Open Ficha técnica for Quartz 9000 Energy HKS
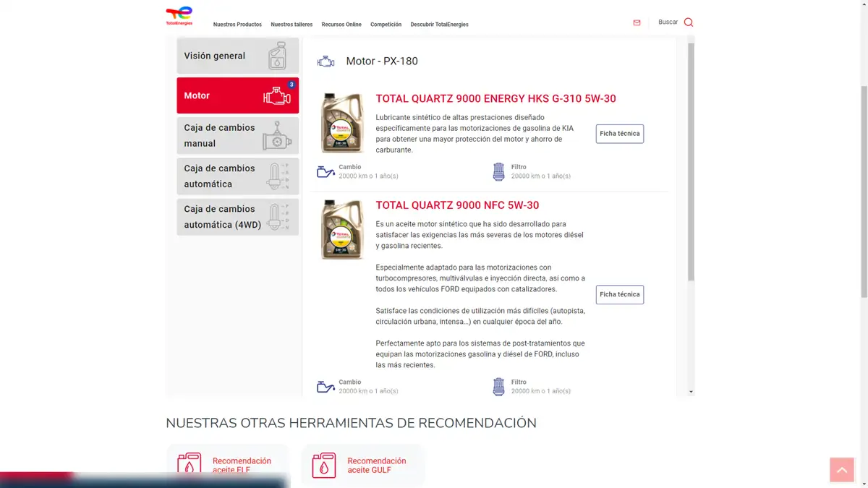Image resolution: width=868 pixels, height=488 pixels. [x=619, y=134]
